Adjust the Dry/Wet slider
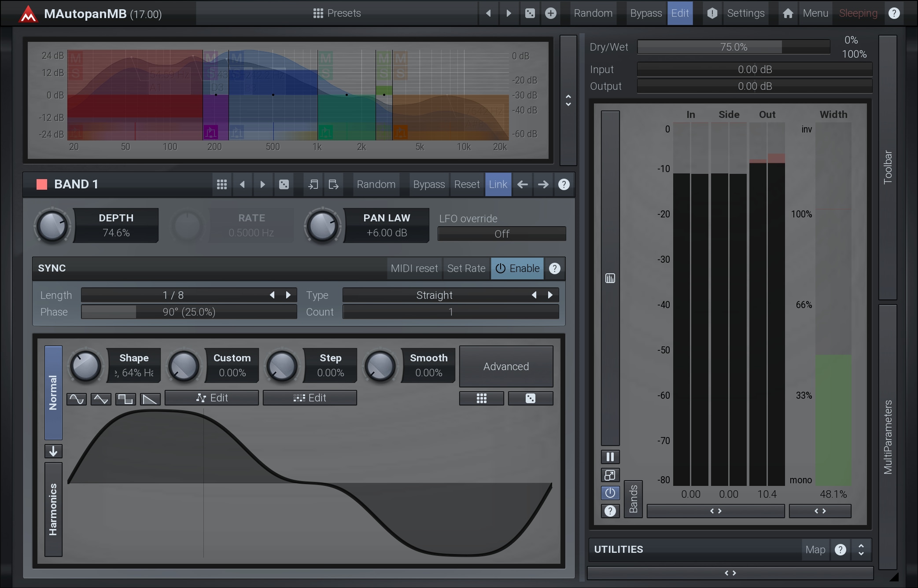 733,47
